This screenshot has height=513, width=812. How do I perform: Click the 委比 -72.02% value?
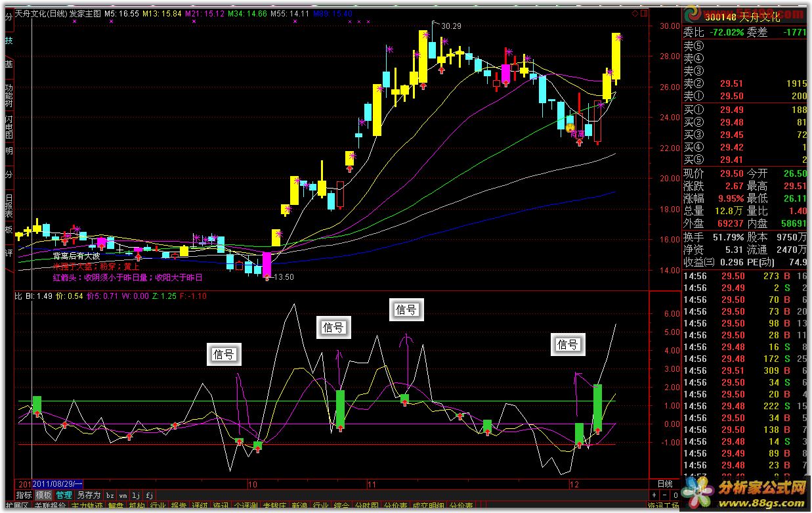[725, 32]
